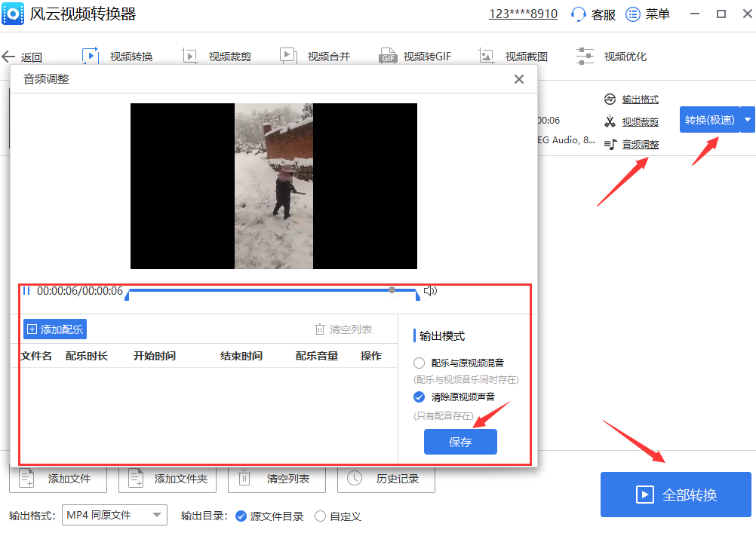Save settings with the 保存 button
Image resolution: width=756 pixels, height=533 pixels.
460,442
